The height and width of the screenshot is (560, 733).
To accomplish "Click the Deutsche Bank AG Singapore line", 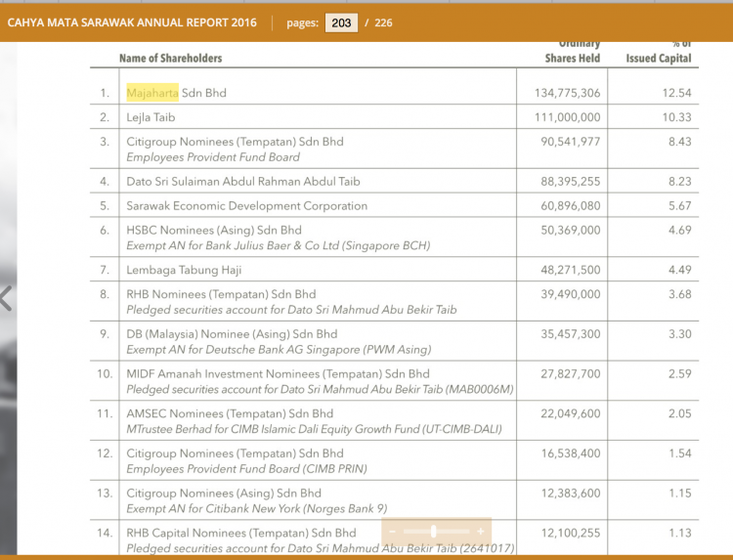I will point(279,349).
